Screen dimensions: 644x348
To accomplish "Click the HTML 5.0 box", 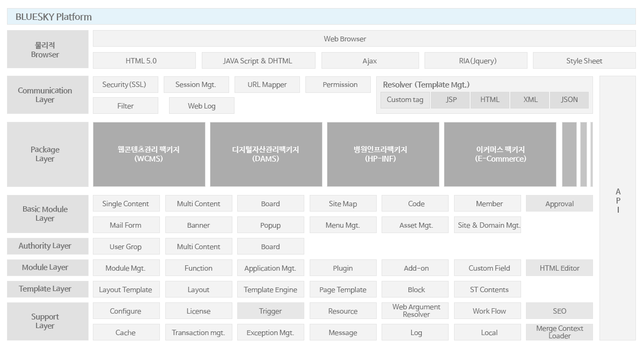I will pyautogui.click(x=144, y=61).
